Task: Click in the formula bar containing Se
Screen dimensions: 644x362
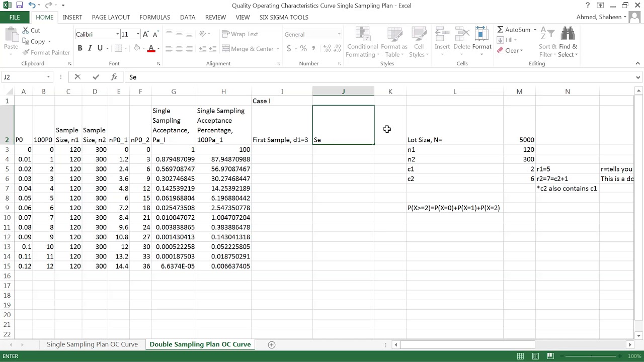Action: (x=380, y=77)
